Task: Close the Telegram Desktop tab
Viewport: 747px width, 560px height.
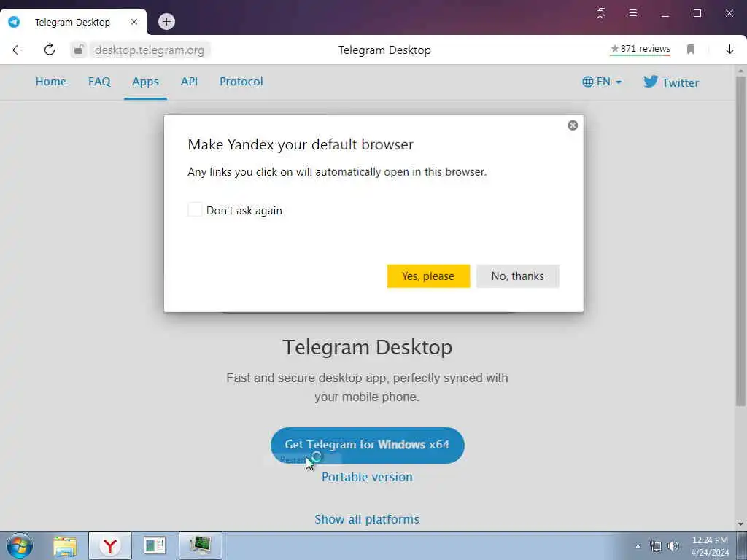Action: coord(134,22)
